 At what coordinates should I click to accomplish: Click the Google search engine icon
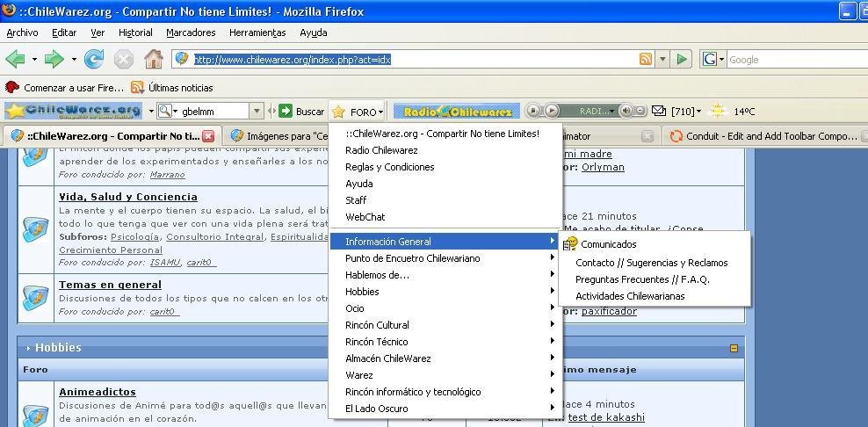(709, 59)
